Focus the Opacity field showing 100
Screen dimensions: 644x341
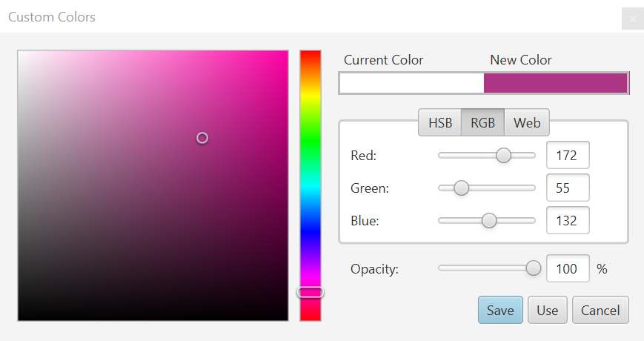click(x=568, y=268)
